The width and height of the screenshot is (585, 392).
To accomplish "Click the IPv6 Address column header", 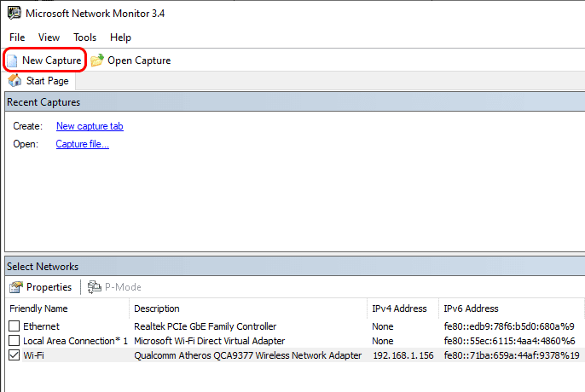I will (471, 308).
